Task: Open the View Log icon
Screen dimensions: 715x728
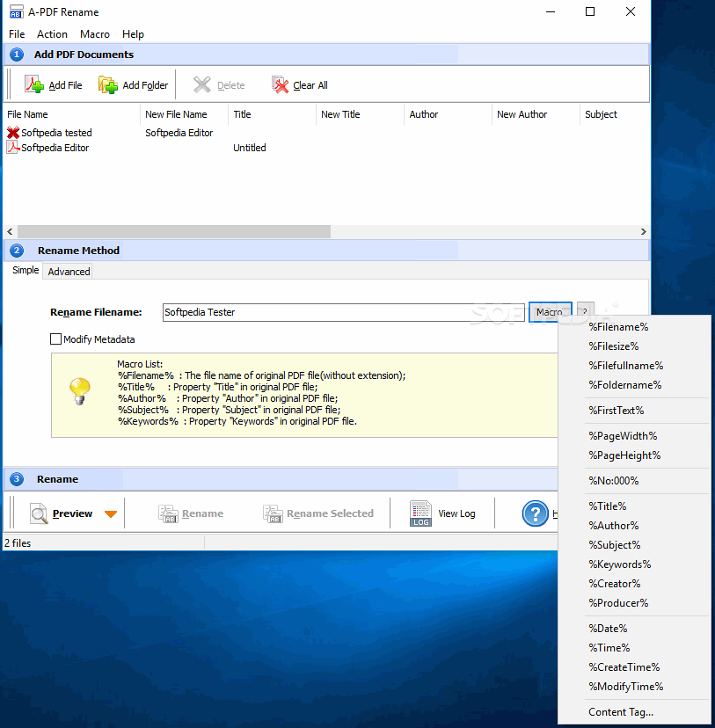Action: pyautogui.click(x=420, y=513)
